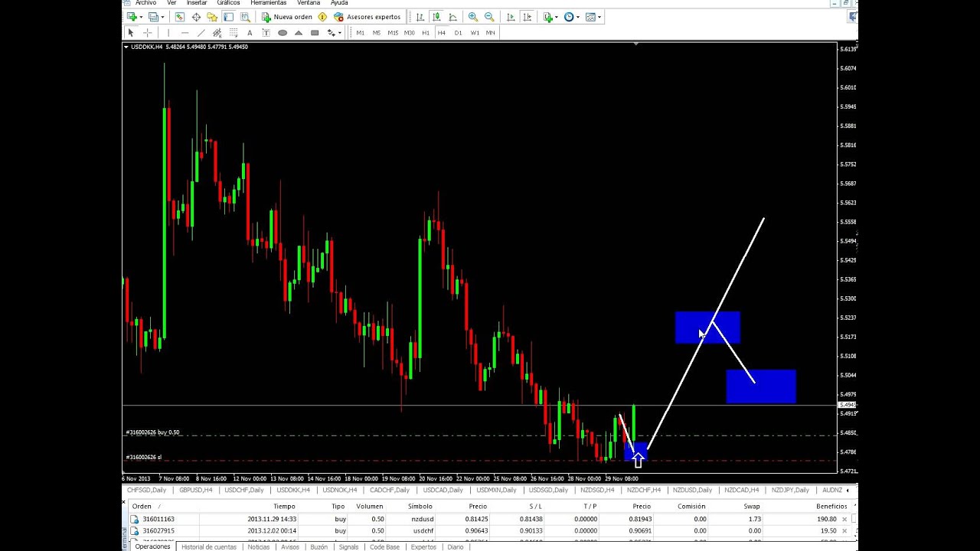This screenshot has height=551, width=980.
Task: Select the Equidistant Channel tool
Action: [x=217, y=33]
